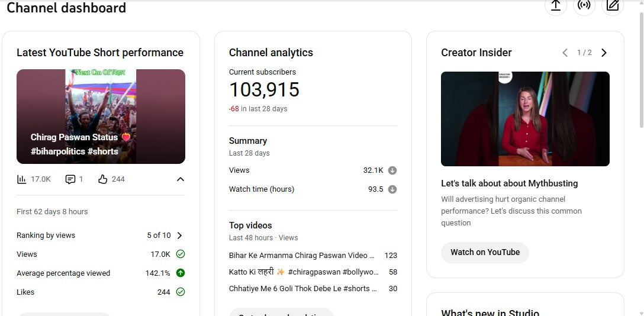Click the green check beside Views 17.0K
The width and height of the screenshot is (644, 316).
(x=181, y=254)
